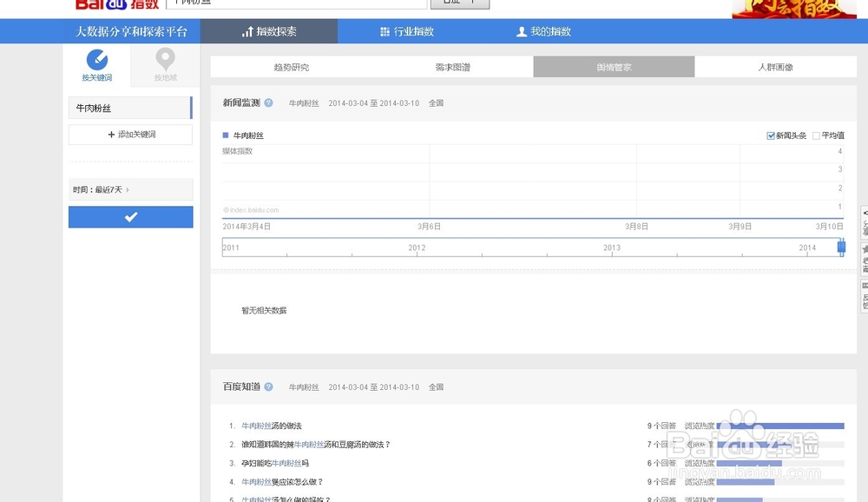Click the 牛肉粉丝 keyword input field

click(x=130, y=107)
